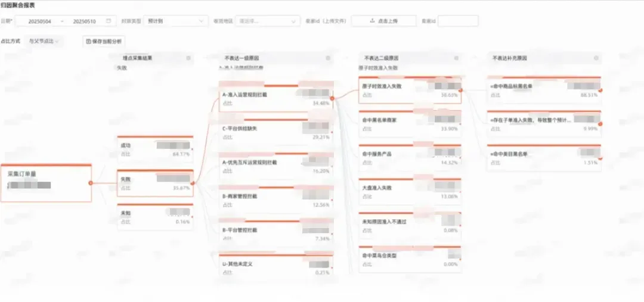This screenshot has width=644, height=302.
Task: Click orange dot on 命中商品标黑名单 node
Action: click(600, 91)
